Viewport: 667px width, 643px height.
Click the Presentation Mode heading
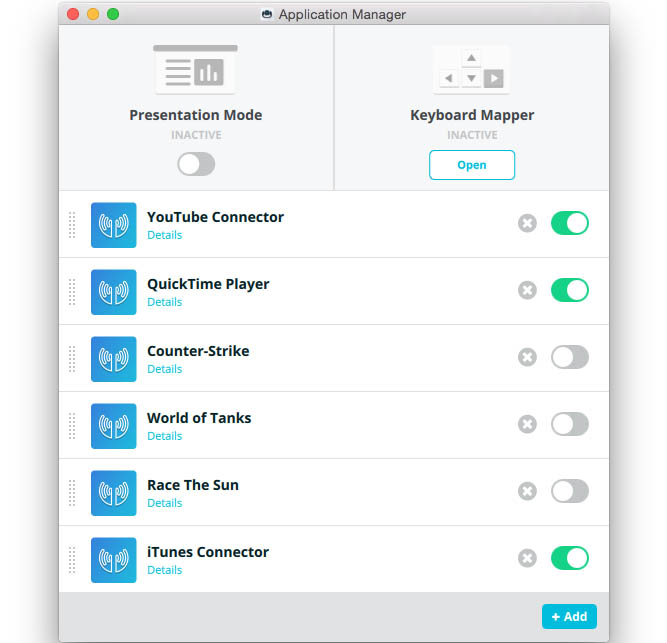click(196, 115)
